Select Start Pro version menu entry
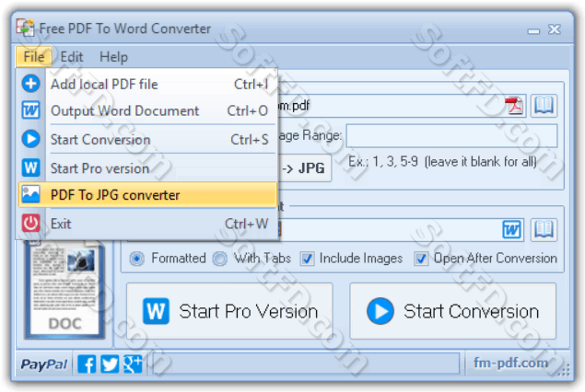Viewport: 585px width, 392px height. point(148,168)
